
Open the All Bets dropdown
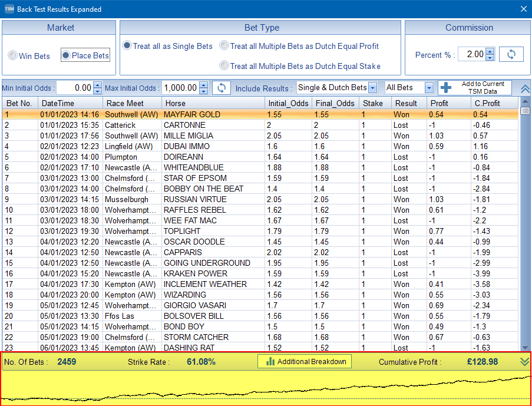428,88
